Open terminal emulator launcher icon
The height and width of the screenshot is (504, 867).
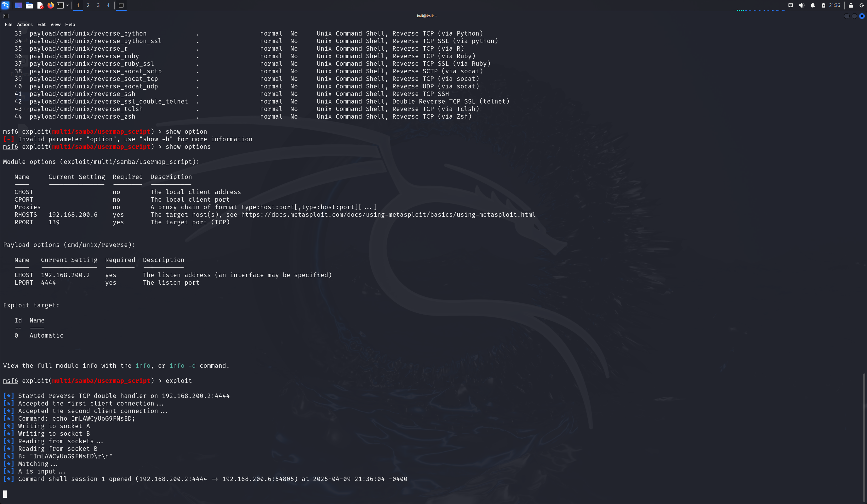click(60, 5)
